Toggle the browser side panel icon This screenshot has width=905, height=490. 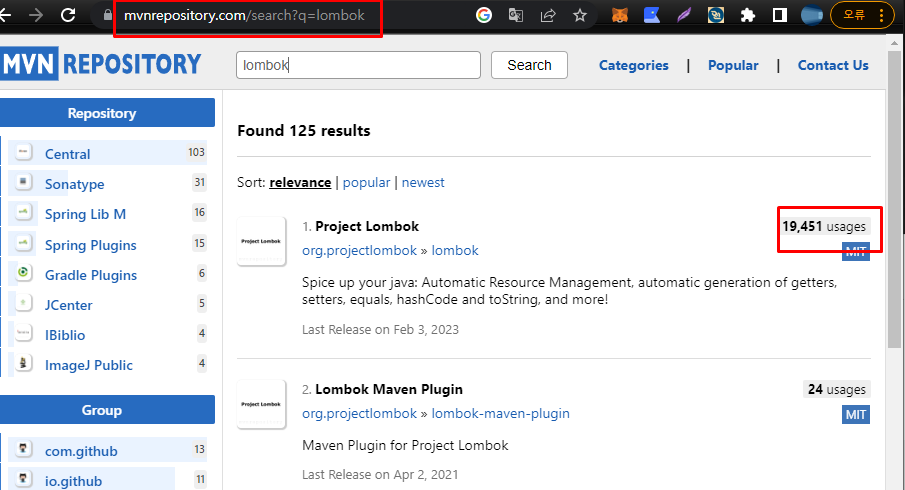pos(780,15)
